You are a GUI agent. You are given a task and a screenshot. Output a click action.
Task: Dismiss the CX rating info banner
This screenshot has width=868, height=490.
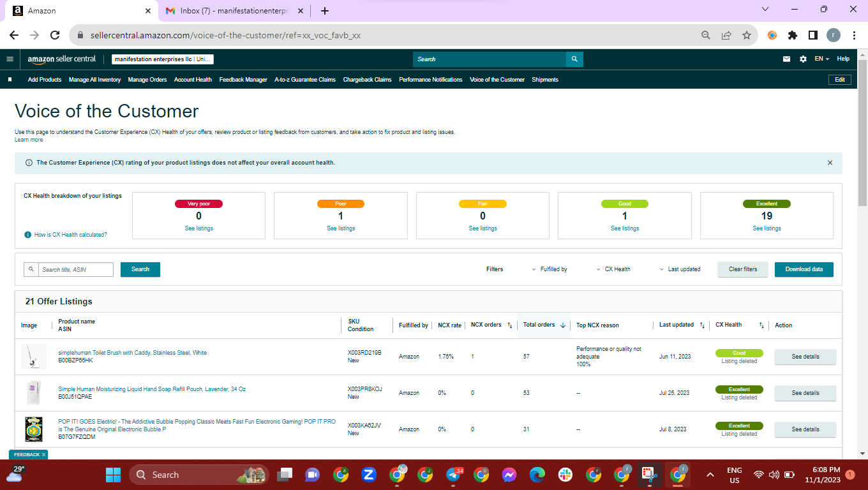830,163
